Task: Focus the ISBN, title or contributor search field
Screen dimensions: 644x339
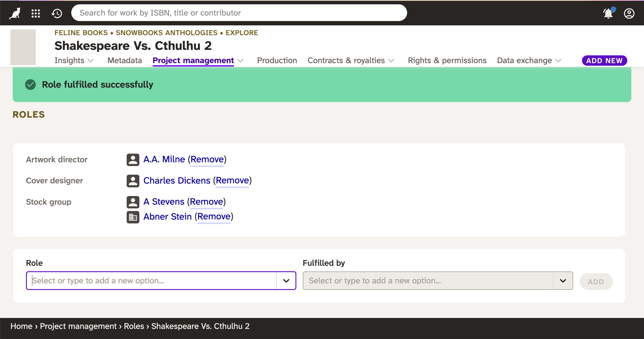Action: tap(239, 13)
